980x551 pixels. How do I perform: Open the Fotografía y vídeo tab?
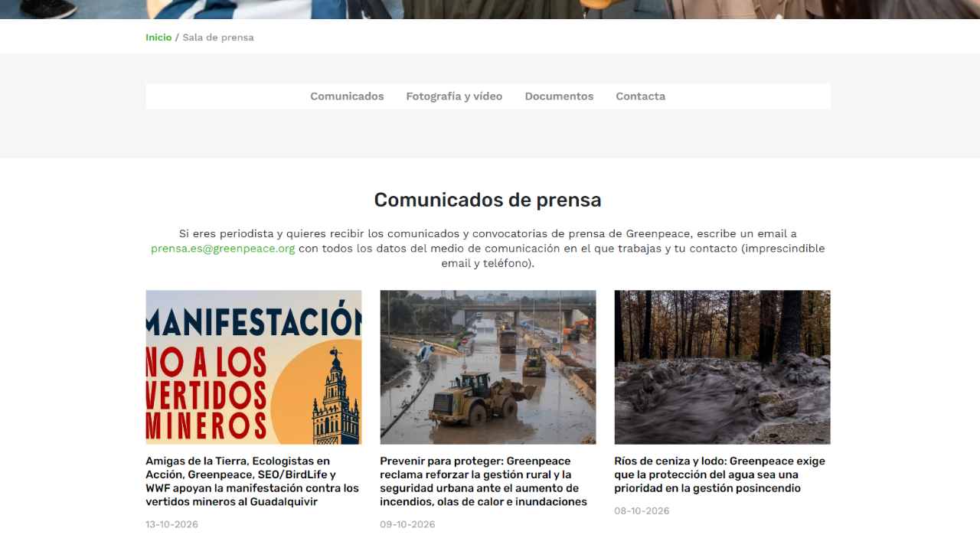(x=454, y=96)
